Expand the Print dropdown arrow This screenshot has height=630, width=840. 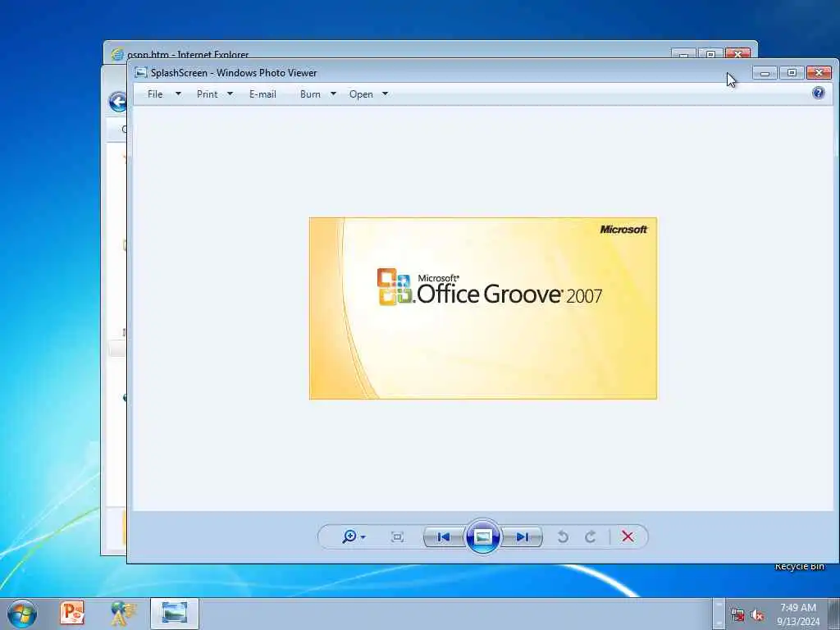(x=230, y=94)
